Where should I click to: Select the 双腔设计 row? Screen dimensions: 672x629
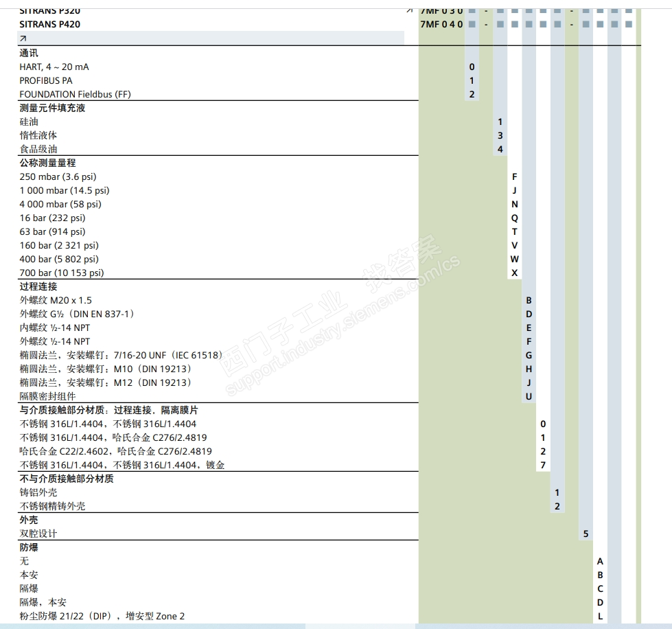38,534
